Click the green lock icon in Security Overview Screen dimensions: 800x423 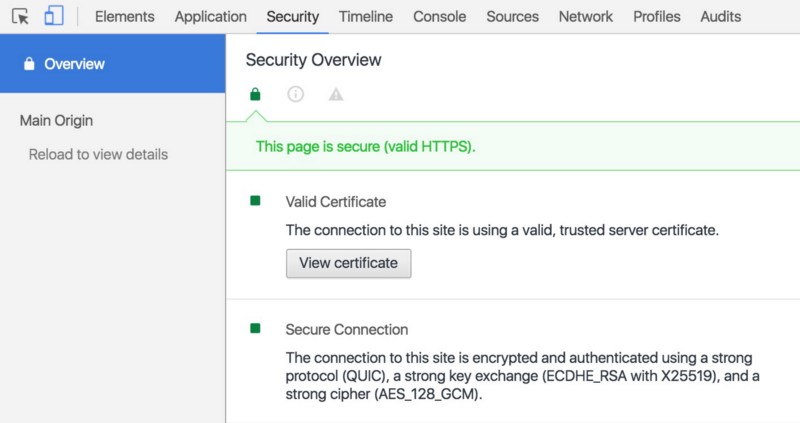255,94
